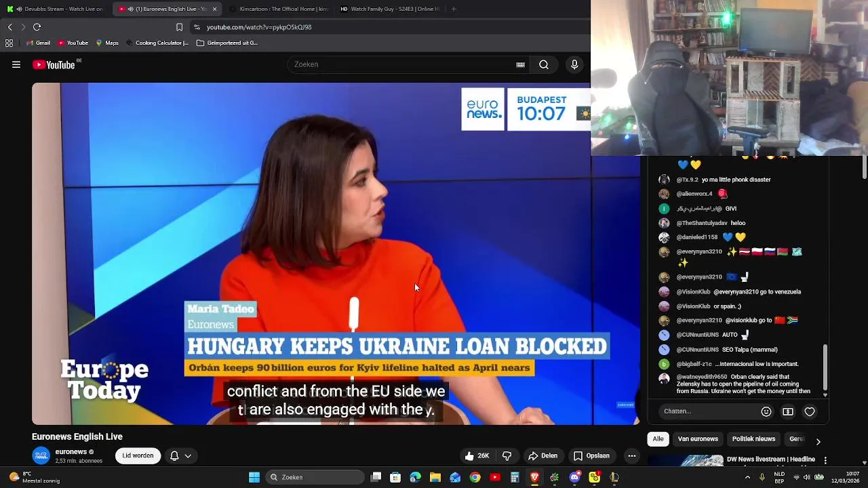Open Brave browser from taskbar
Screen dimensions: 868x488
coord(534,477)
